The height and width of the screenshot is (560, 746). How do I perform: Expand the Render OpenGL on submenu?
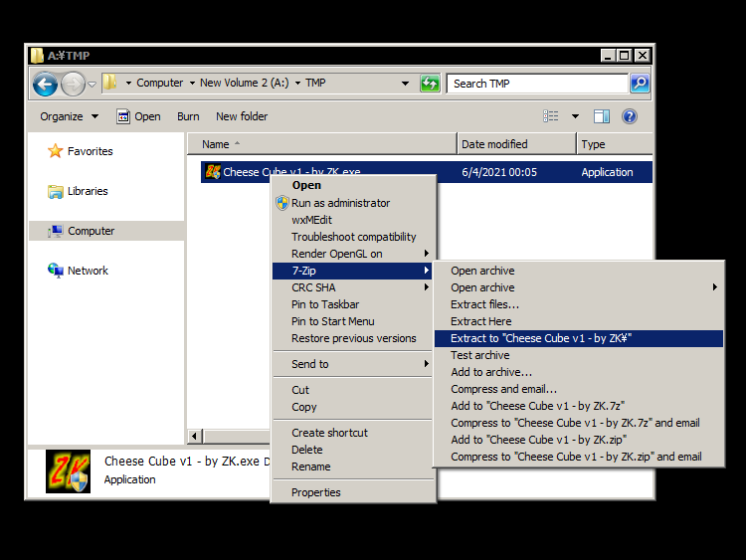[x=353, y=254]
